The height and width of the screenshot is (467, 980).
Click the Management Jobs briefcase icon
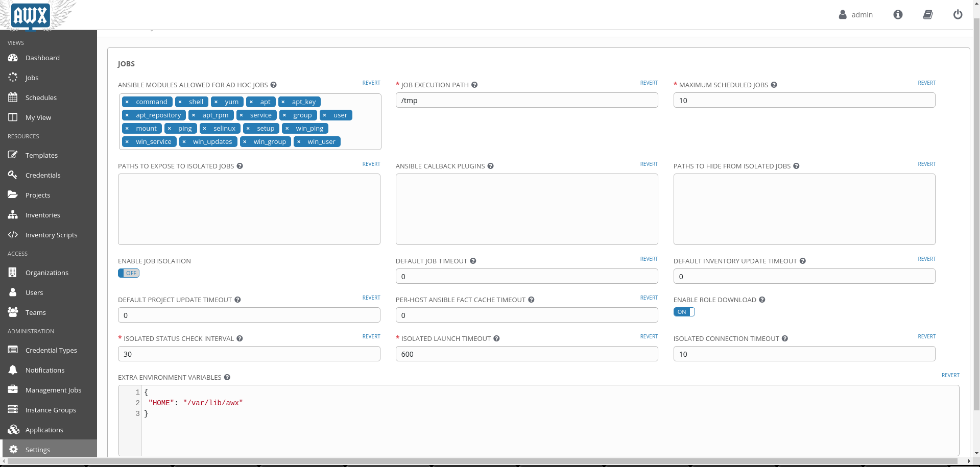13,389
